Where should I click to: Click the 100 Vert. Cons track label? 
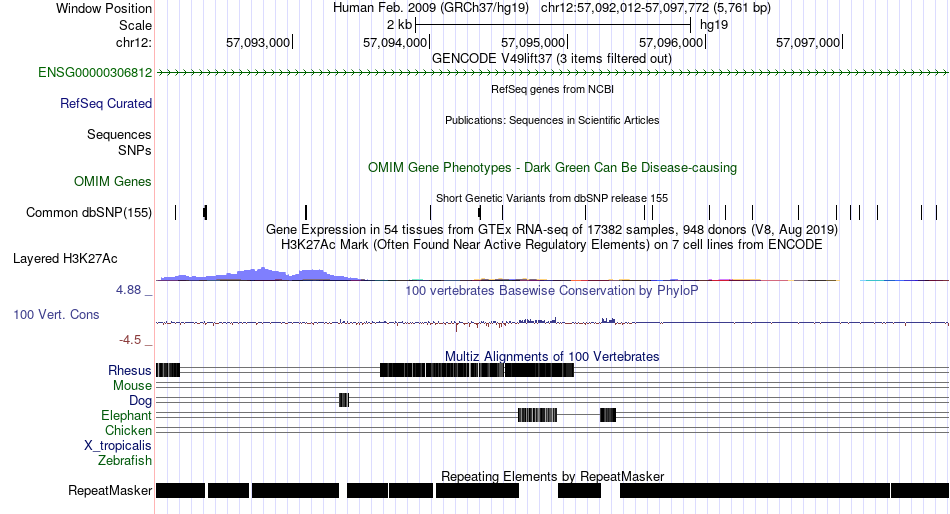point(56,315)
